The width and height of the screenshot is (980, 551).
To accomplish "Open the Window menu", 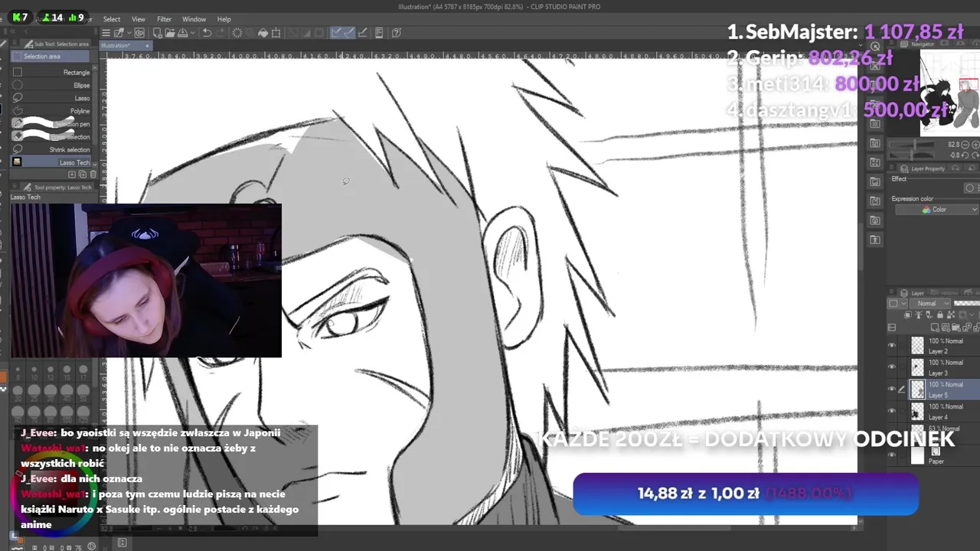I will coord(194,19).
